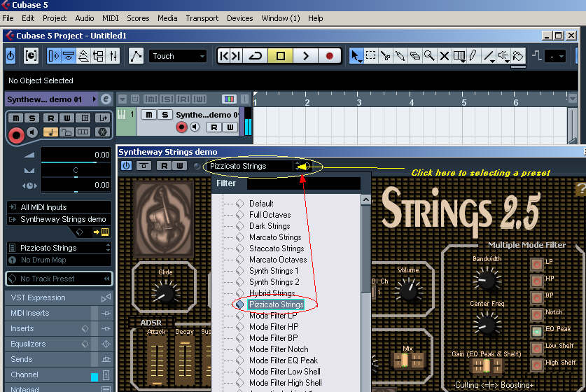Screen dimensions: 586x392
Task: Mute track 1 in the track list
Action: coord(148,115)
